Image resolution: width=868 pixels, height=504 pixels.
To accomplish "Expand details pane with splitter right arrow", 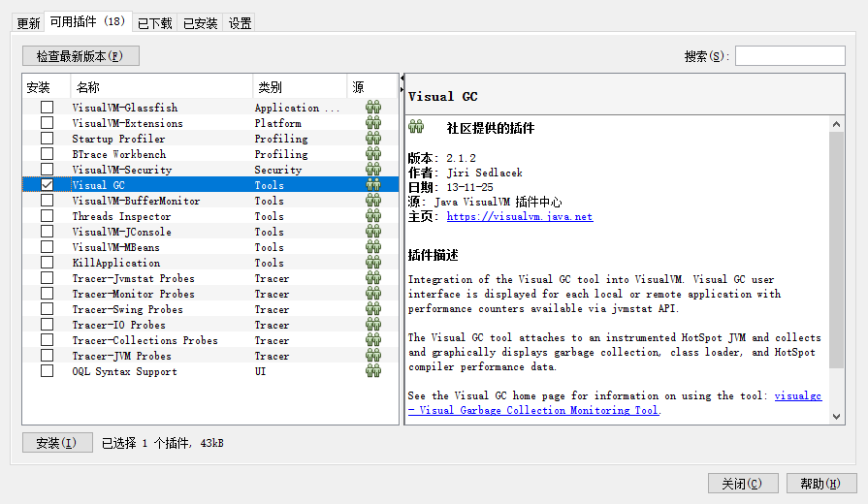I will 402,89.
